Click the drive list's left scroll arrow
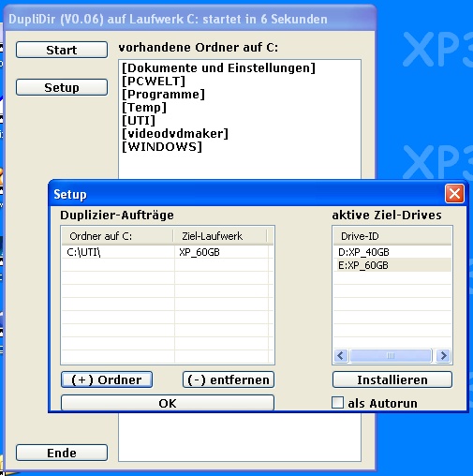 341,355
